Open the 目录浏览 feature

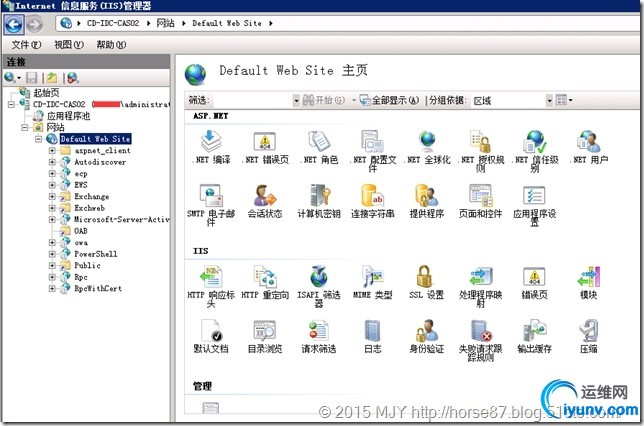tap(265, 336)
